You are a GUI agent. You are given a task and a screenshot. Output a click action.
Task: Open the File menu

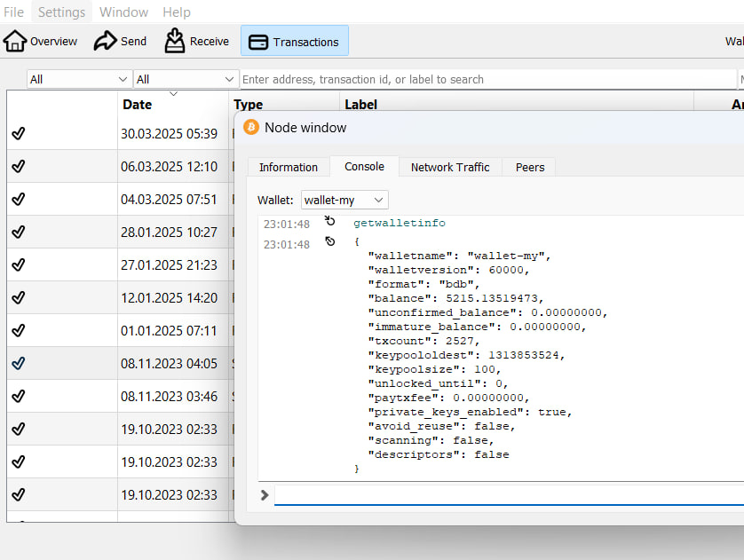pyautogui.click(x=13, y=12)
